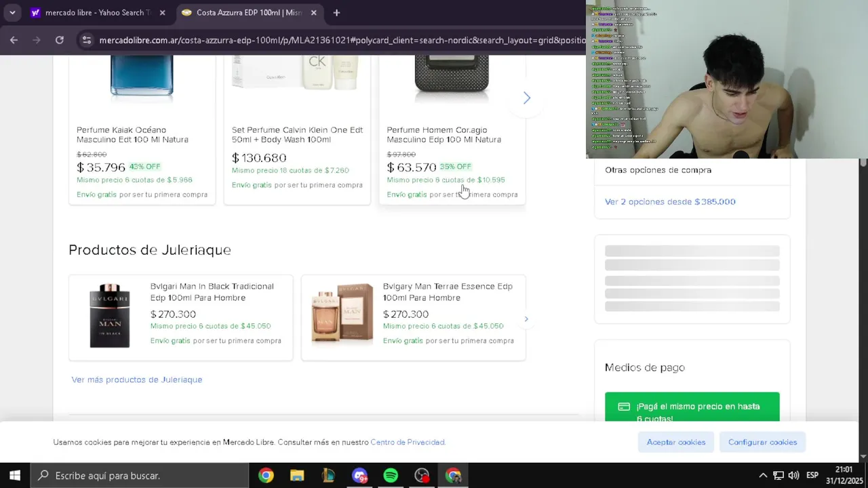Open Perfume Kaiak Océano Masculino listing
Image resolution: width=868 pixels, height=488 pixels.
click(x=132, y=135)
